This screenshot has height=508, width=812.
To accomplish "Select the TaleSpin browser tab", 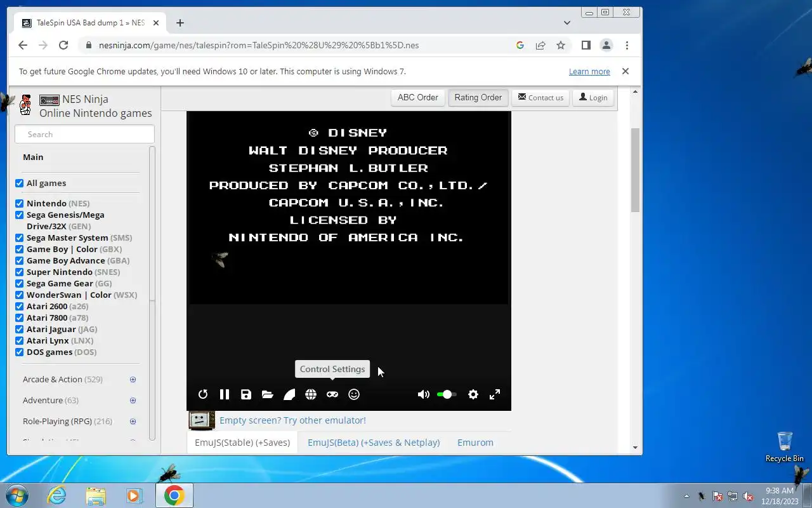I will pos(91,23).
